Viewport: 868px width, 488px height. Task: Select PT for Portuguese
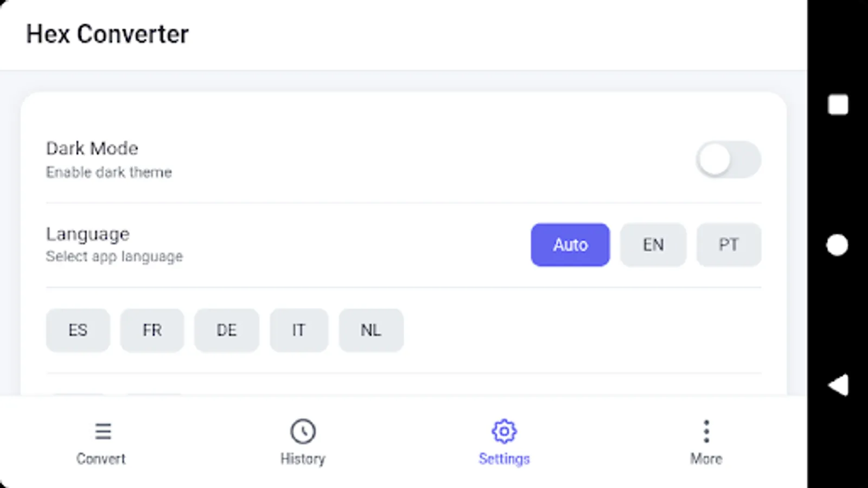(729, 245)
